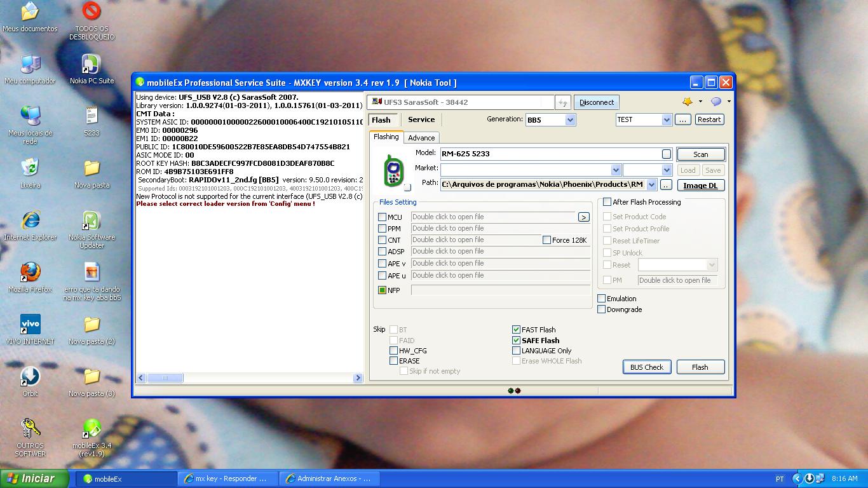
Task: Open Nova pasta (3) folder icon
Action: point(92,382)
